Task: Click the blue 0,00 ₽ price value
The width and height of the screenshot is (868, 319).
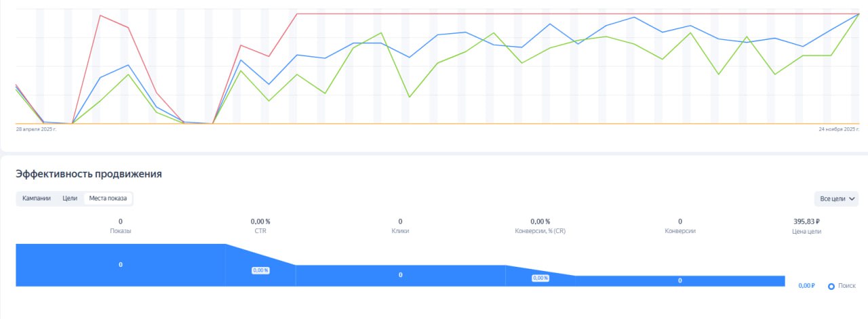Action: pos(806,286)
